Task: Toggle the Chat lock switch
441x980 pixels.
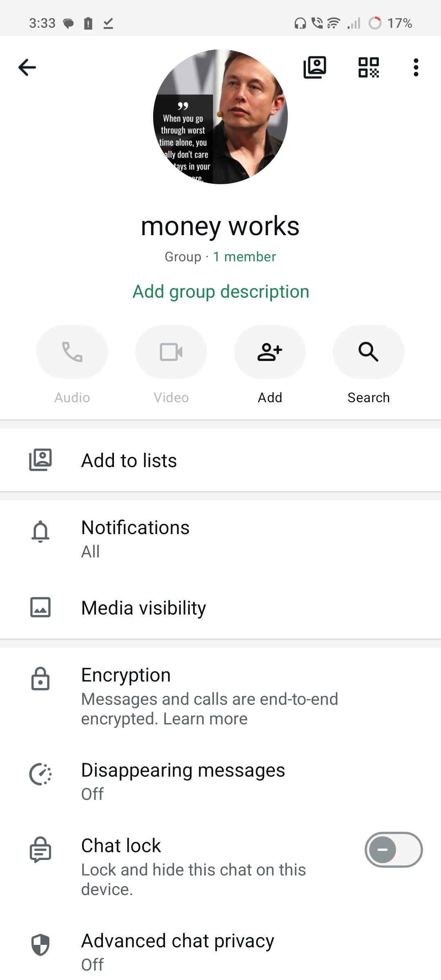Action: tap(394, 850)
